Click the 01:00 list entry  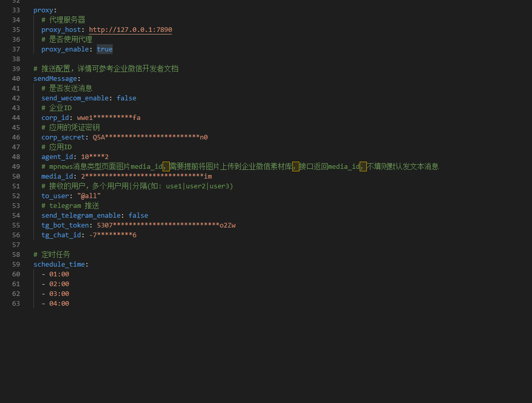pos(59,274)
